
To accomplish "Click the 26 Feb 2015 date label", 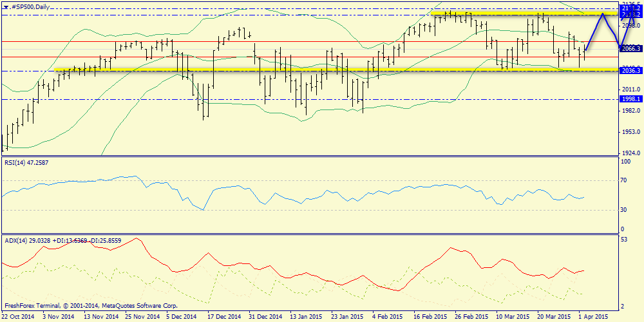I will [x=472, y=317].
